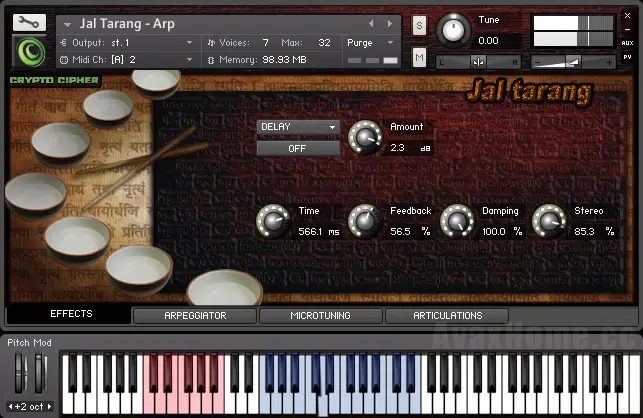Click the Time value 566.1 ms
This screenshot has width=643, height=418.
click(319, 232)
